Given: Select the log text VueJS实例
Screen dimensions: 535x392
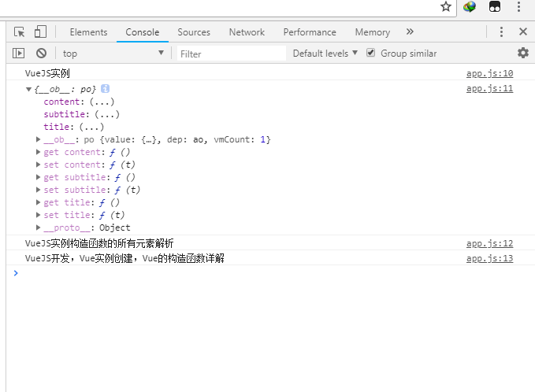Looking at the screenshot, I should coord(47,73).
